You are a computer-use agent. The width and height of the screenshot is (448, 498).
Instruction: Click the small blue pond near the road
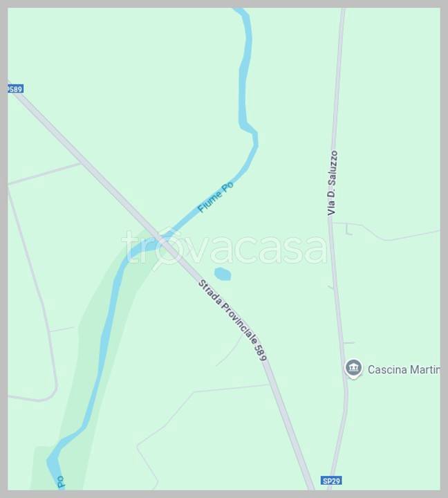(223, 274)
